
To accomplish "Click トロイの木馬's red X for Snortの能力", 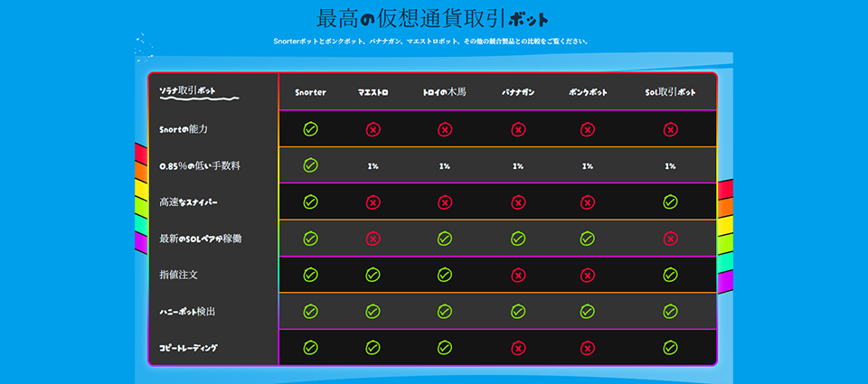I will pyautogui.click(x=445, y=130).
